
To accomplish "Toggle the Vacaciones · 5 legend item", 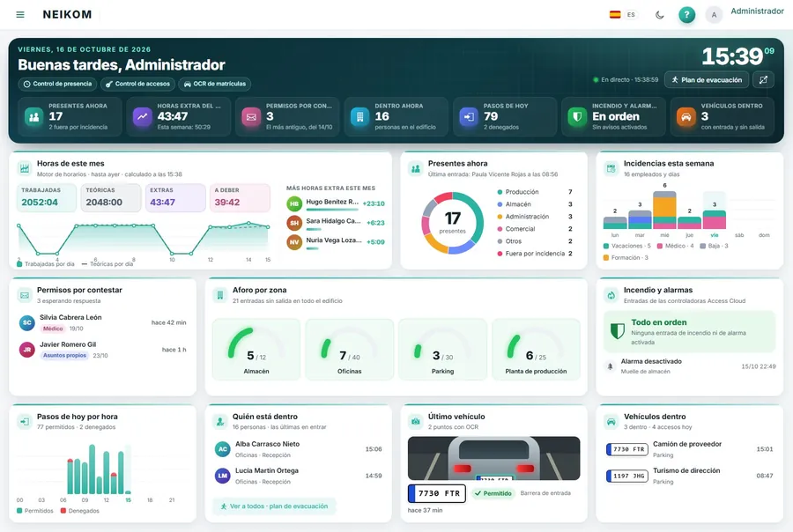I will coord(627,246).
